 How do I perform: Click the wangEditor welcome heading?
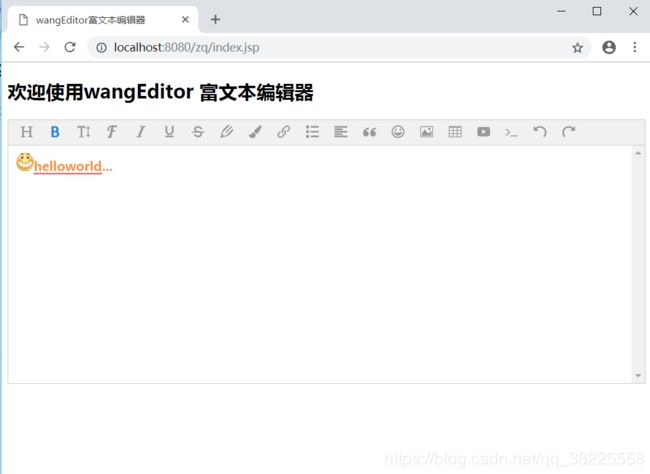tap(160, 92)
